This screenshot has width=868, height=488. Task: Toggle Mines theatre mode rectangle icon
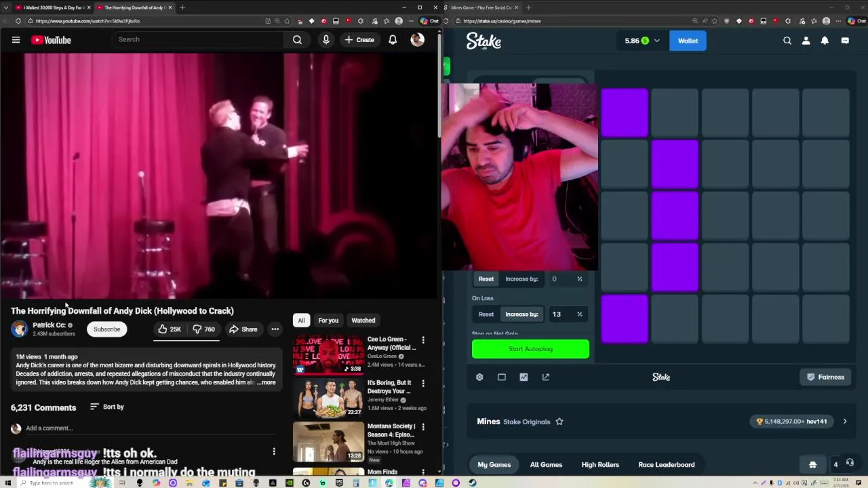(x=502, y=378)
